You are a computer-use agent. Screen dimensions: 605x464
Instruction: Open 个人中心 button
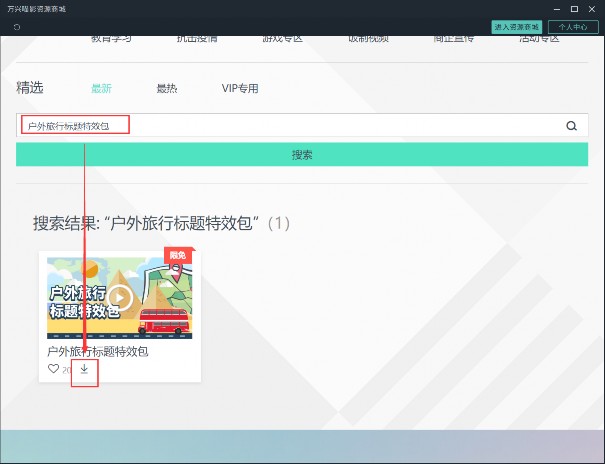click(x=573, y=27)
